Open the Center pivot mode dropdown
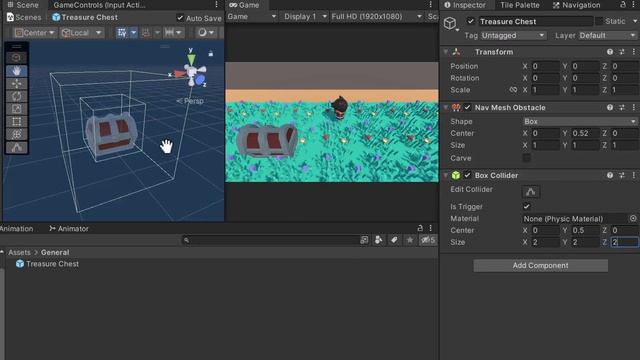Viewport: 640px width, 360px height. [x=35, y=33]
